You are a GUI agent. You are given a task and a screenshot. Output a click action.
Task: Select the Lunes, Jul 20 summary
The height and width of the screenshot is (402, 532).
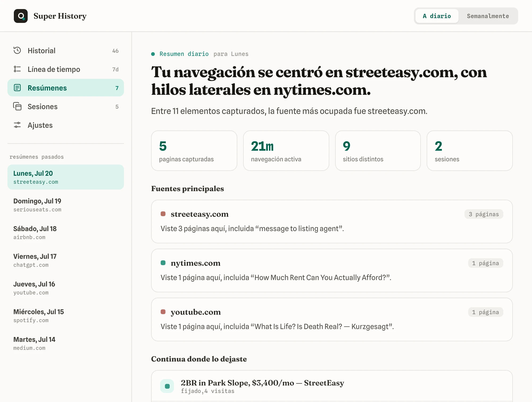66,177
